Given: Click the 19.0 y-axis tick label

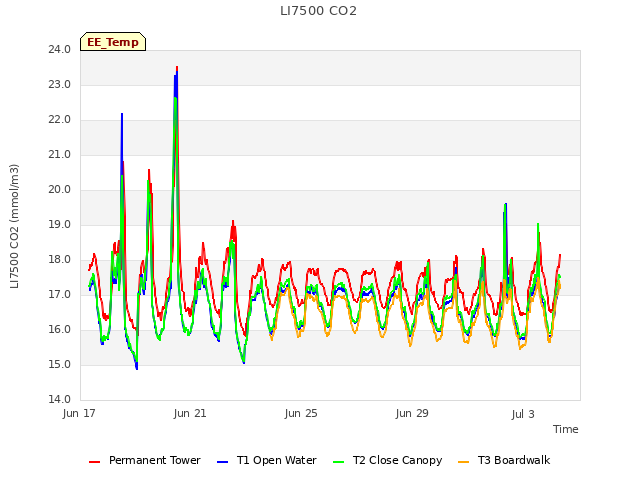Looking at the screenshot, I should click(60, 224).
